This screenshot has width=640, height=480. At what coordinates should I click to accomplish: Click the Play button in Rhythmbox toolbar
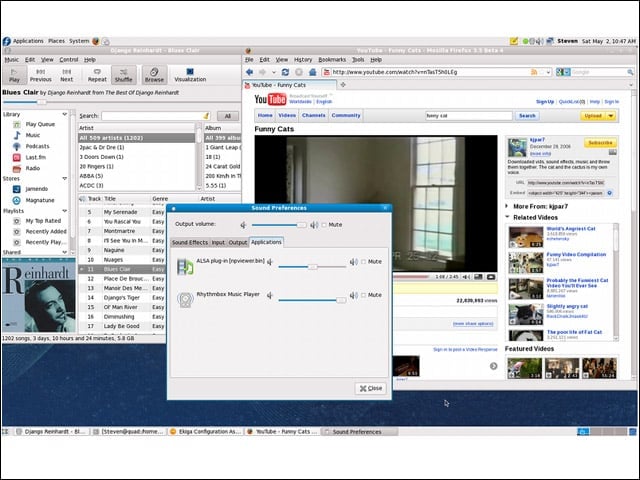(14, 75)
